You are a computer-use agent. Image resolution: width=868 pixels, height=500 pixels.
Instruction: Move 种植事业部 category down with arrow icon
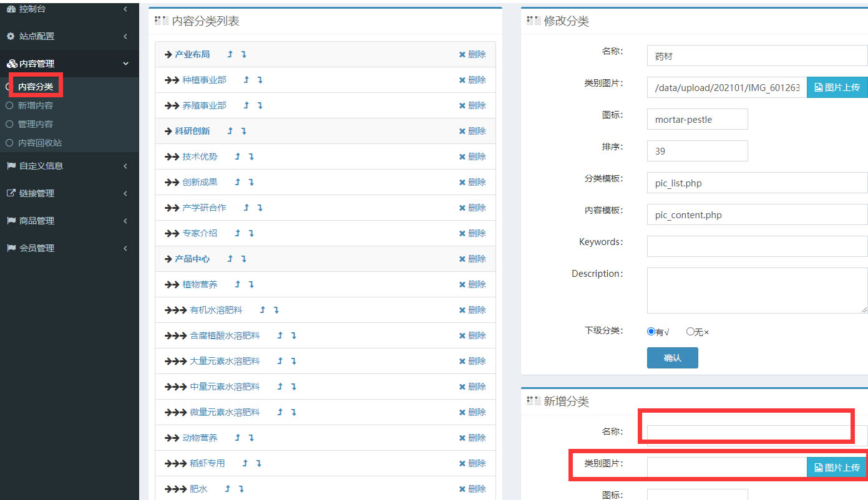tap(260, 80)
